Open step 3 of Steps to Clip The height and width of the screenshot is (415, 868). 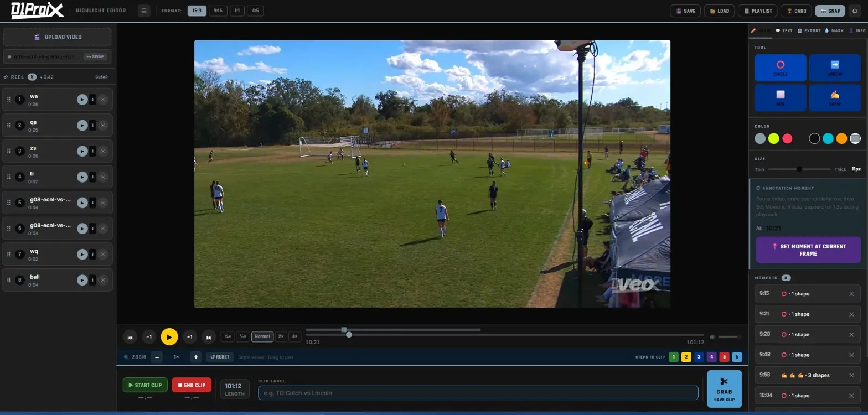point(699,357)
